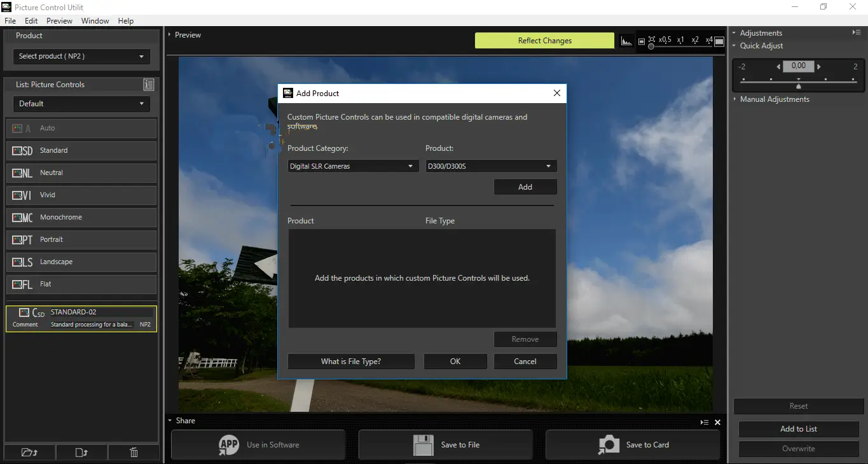
Task: Click the Reset button
Action: tap(799, 406)
